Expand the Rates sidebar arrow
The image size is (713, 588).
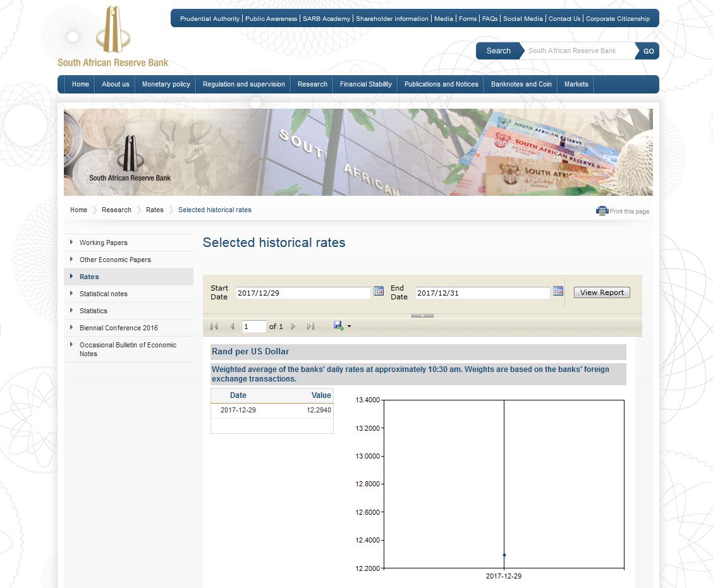pos(71,276)
